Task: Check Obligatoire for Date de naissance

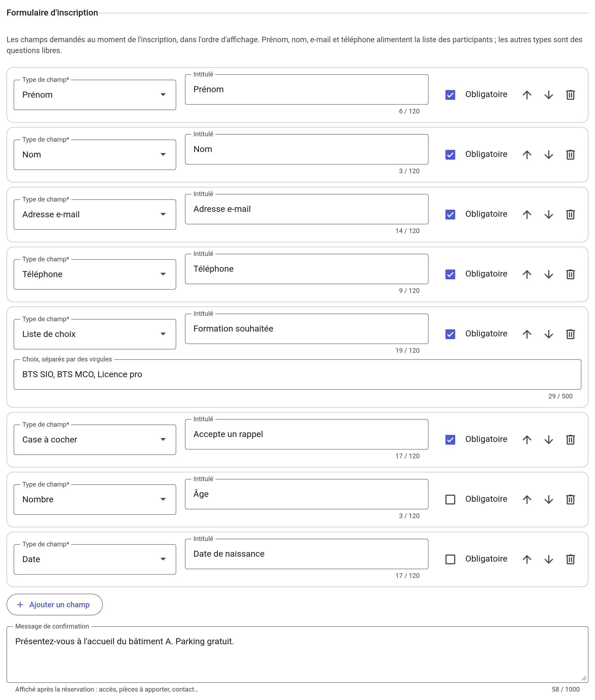Action: 450,559
